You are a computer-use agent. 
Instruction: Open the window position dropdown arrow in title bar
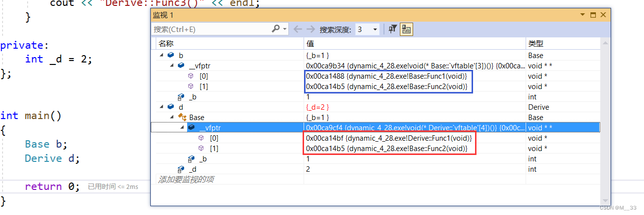583,15
